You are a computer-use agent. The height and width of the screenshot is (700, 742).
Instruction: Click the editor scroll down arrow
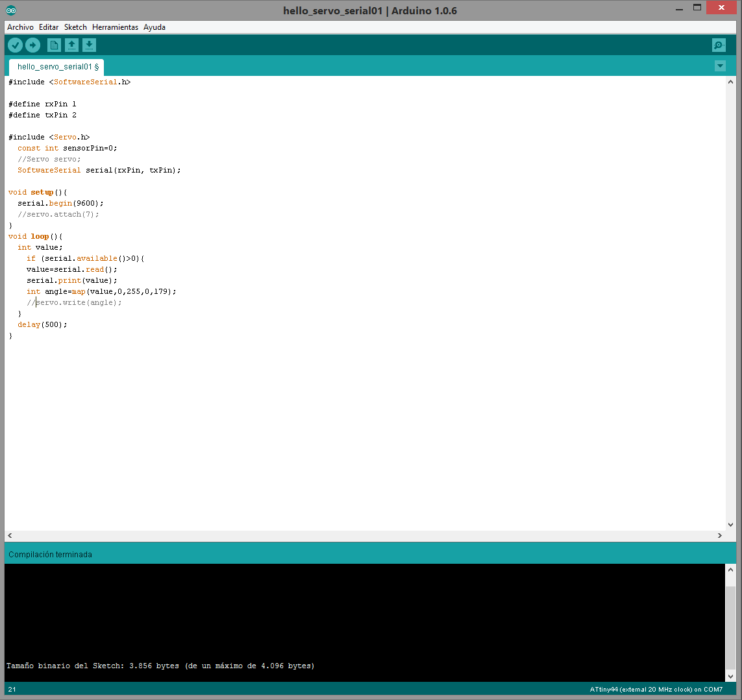pos(731,525)
